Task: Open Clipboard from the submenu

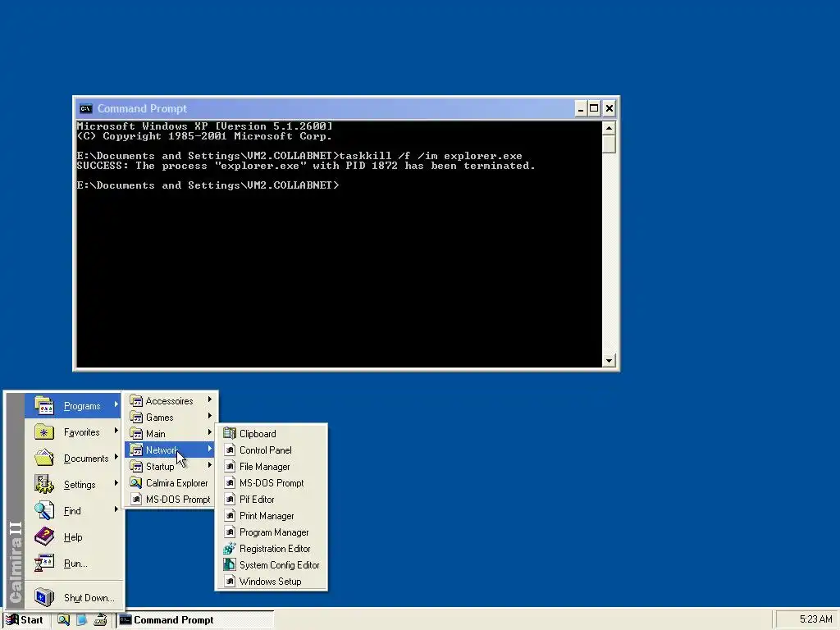Action: click(x=271, y=434)
